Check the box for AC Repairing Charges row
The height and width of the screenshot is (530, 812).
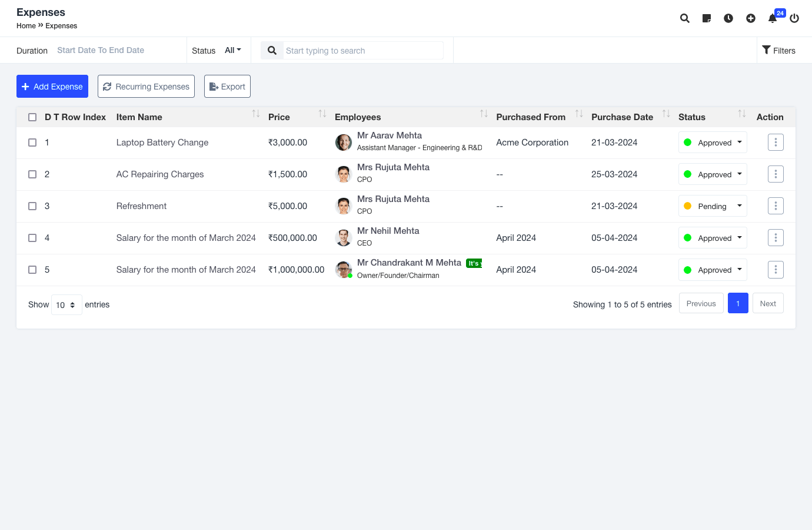pos(32,174)
